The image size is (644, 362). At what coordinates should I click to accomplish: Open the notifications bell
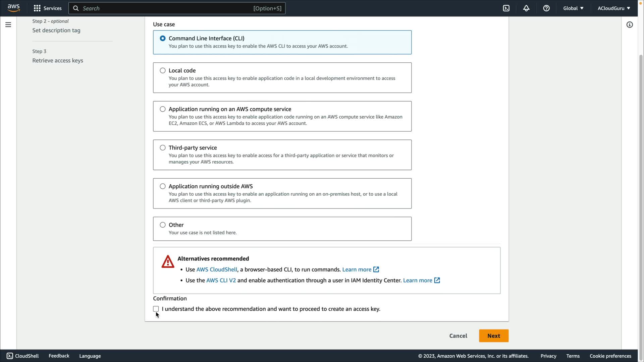pos(526,8)
